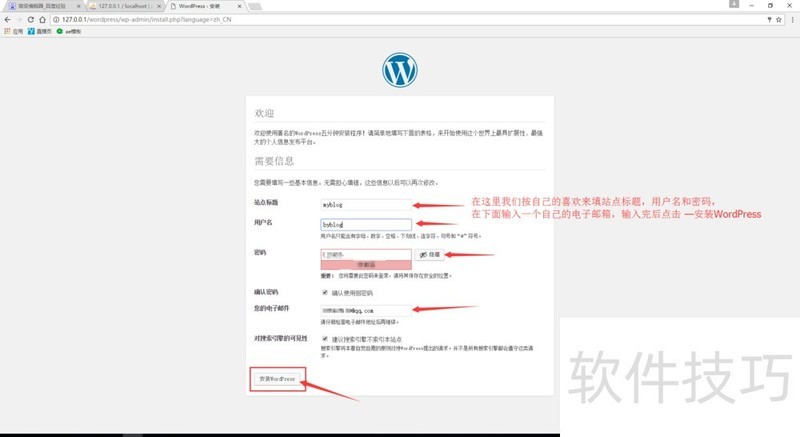
Task: Toggle the hide password button
Action: click(x=429, y=254)
